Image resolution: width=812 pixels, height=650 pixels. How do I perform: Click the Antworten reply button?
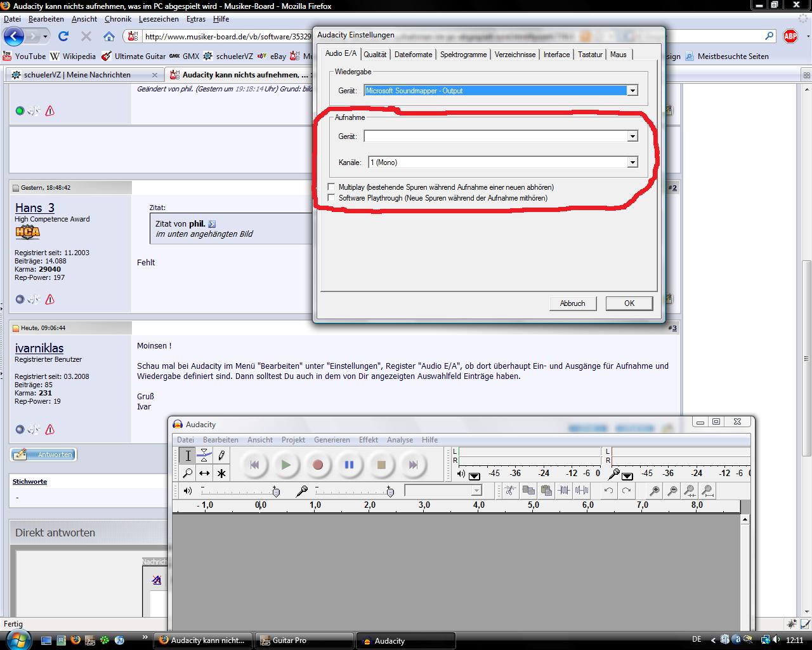click(x=44, y=454)
